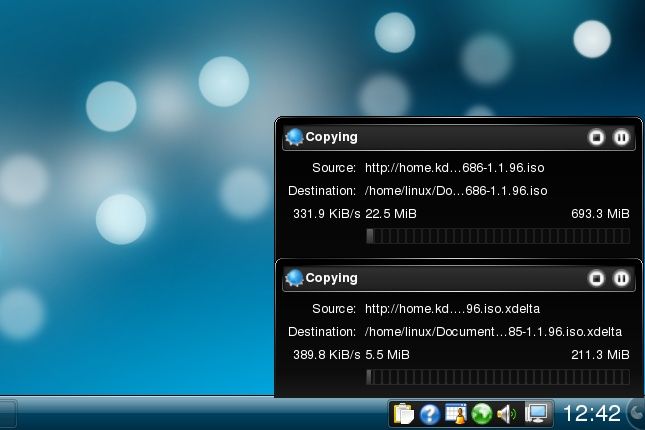The height and width of the screenshot is (430, 645).
Task: Click the 693.3 MiB total size
Action: [x=600, y=214]
